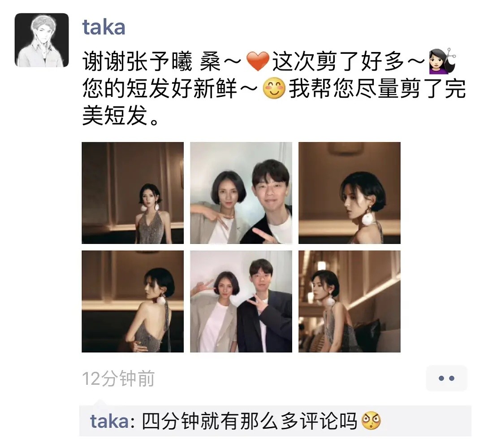This screenshot has width=484, height=448.
Task: Select the post caption text 谢谢张予曦
Action: coord(138,61)
